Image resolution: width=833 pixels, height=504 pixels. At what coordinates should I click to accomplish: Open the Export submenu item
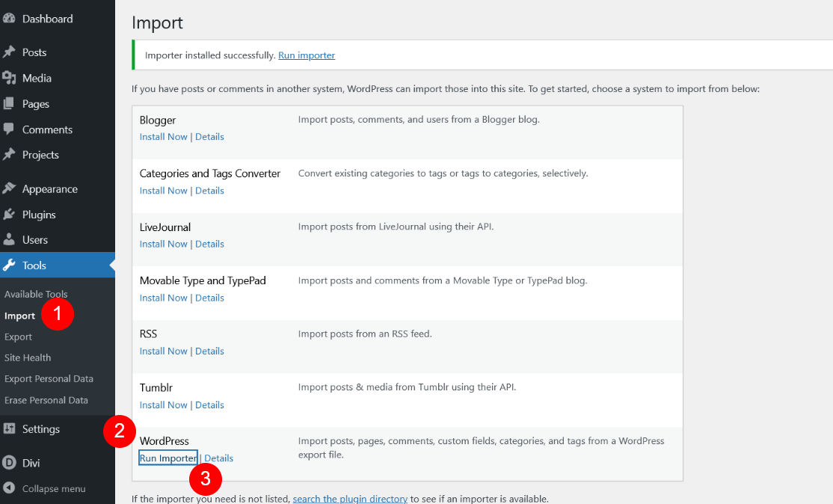tap(18, 336)
